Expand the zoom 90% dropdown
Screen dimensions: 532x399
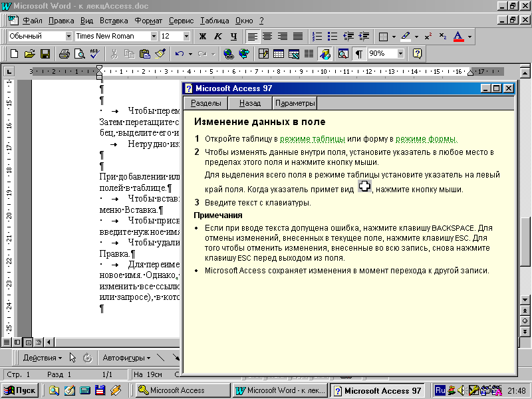click(x=401, y=54)
